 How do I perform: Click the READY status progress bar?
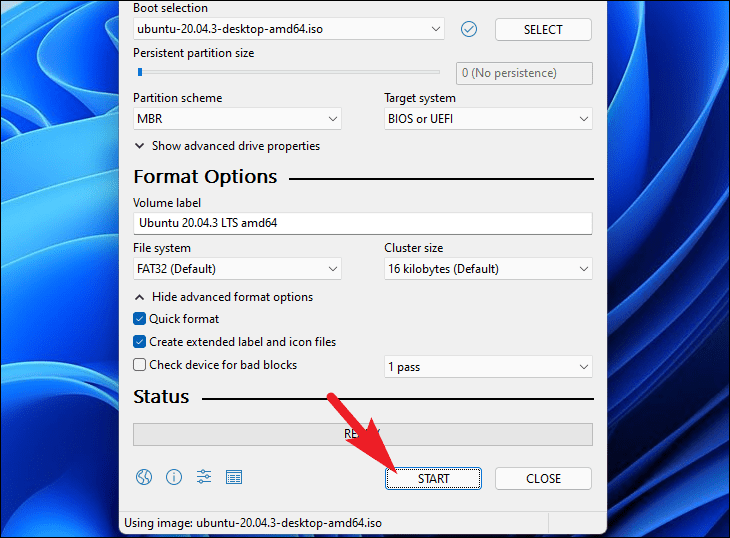click(x=363, y=434)
